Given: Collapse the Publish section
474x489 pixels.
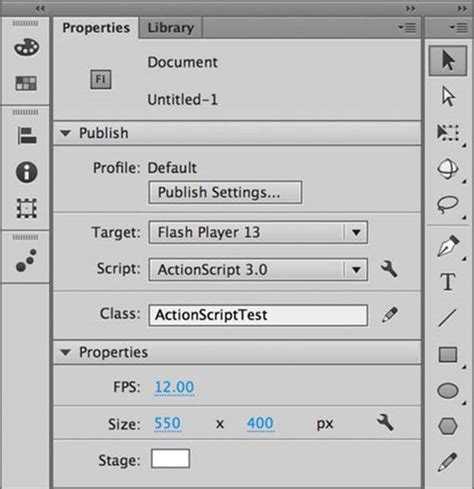Looking at the screenshot, I should [65, 133].
